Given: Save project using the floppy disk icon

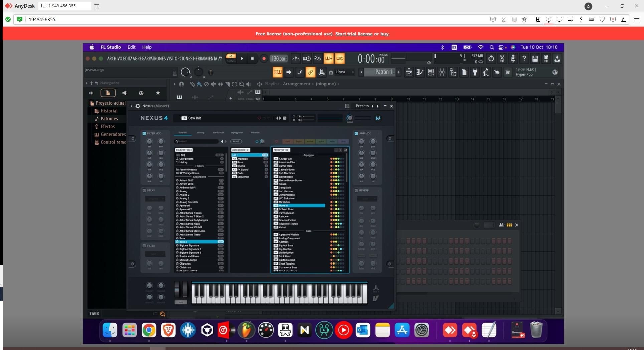Looking at the screenshot, I should point(535,59).
